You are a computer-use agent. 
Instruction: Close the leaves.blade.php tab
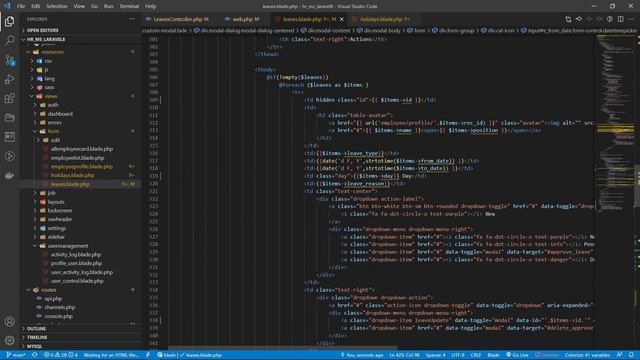(342, 19)
